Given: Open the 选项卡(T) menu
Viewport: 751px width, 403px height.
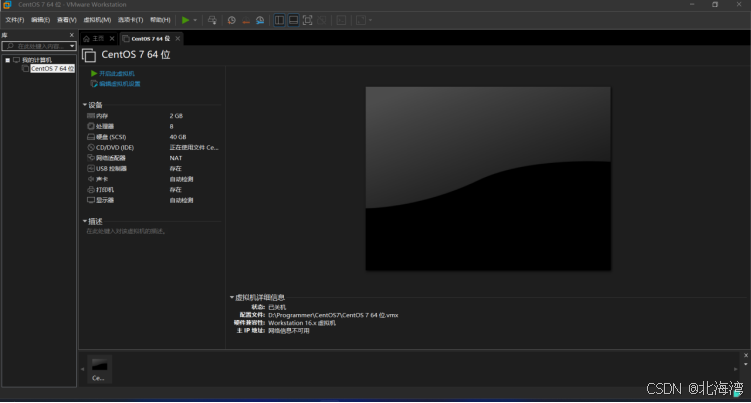Looking at the screenshot, I should click(130, 20).
